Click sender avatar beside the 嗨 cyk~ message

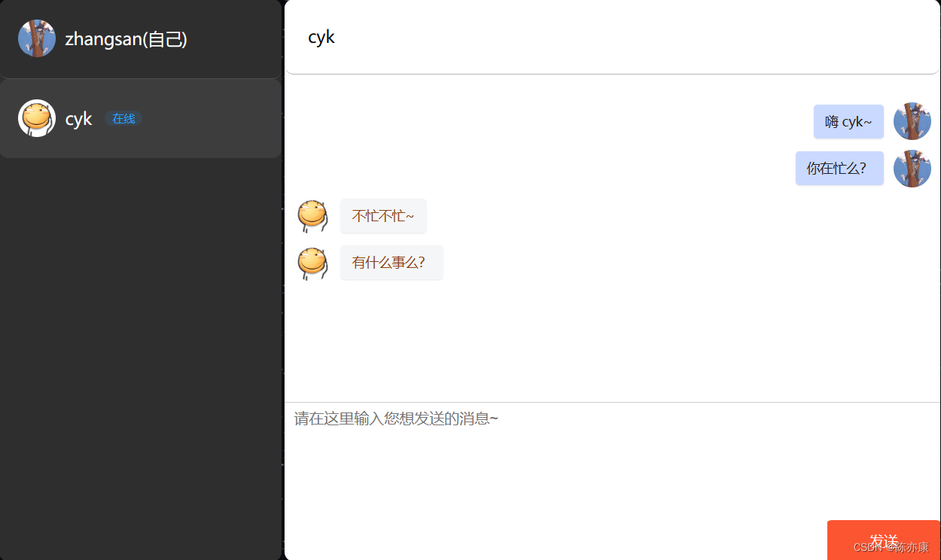pyautogui.click(x=912, y=121)
